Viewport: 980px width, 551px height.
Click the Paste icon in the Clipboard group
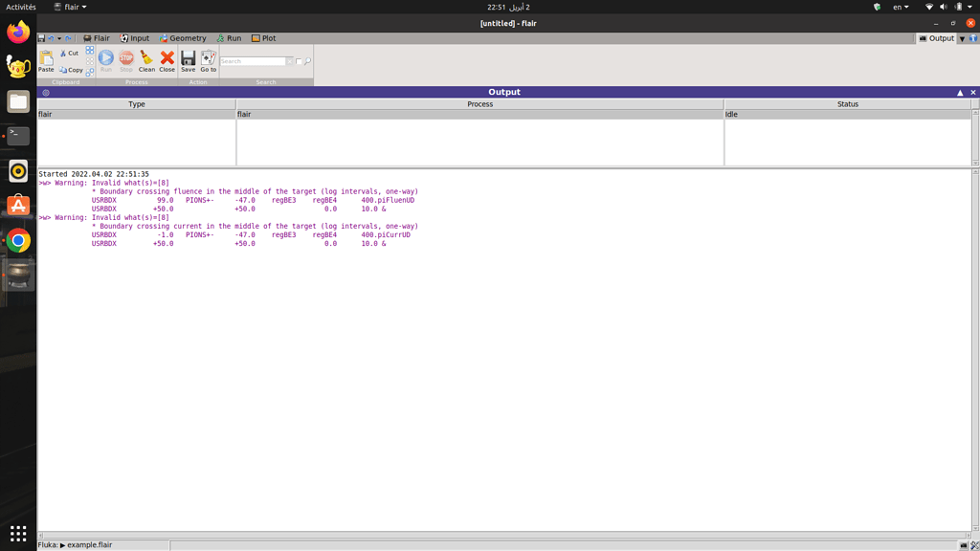[46, 59]
